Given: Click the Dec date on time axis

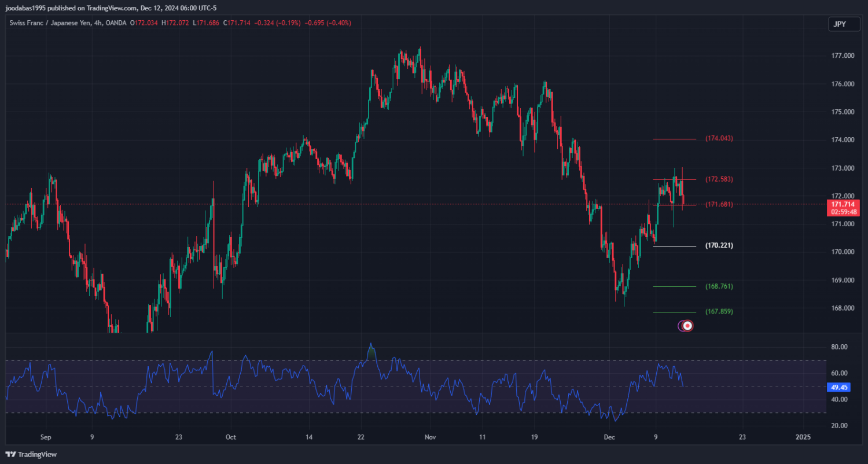Looking at the screenshot, I should (x=608, y=437).
